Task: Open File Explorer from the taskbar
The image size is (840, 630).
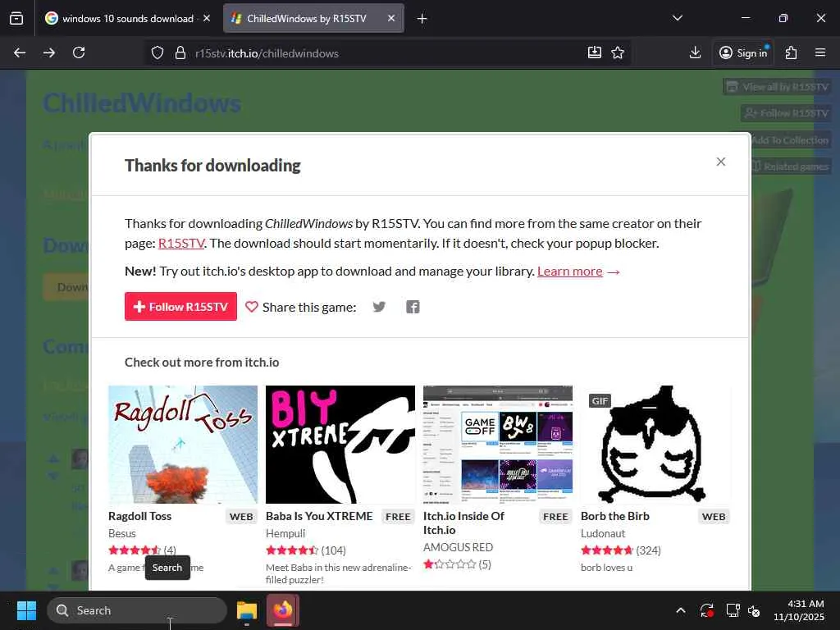Action: tap(247, 610)
